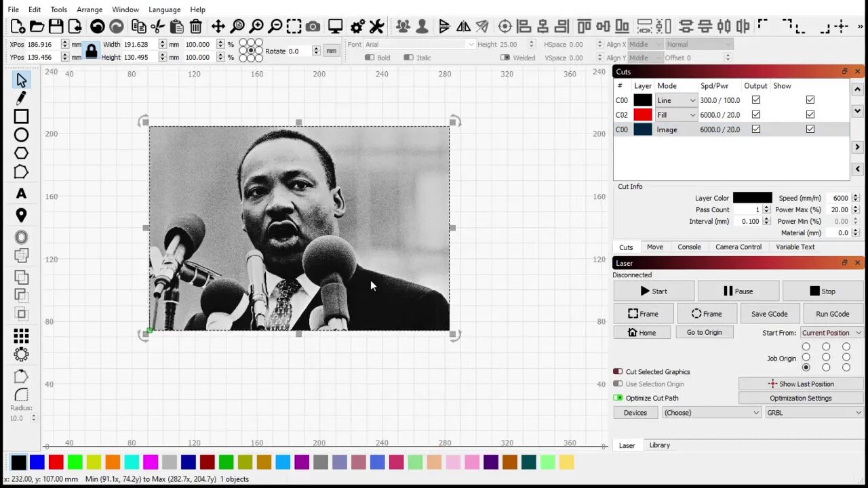Viewport: 868px width, 488px height.
Task: Open the Normal text mode dropdown
Action: (x=698, y=45)
